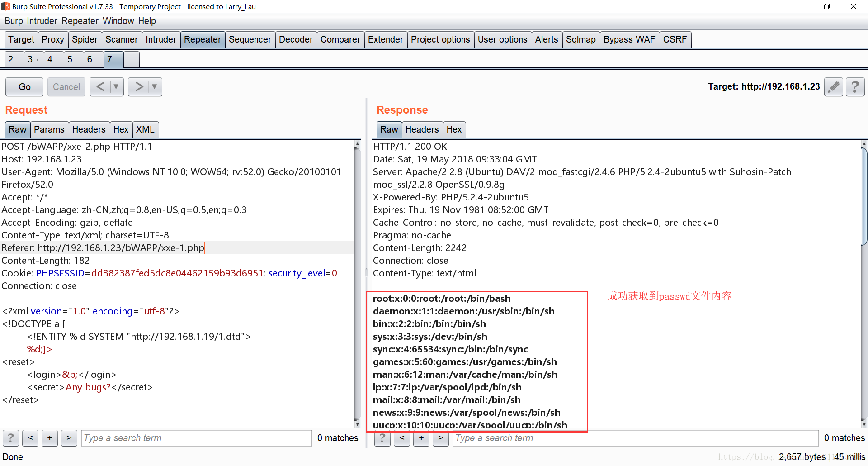Switch to the Intruder tool tab
Image resolution: width=868 pixels, height=466 pixels.
point(161,39)
